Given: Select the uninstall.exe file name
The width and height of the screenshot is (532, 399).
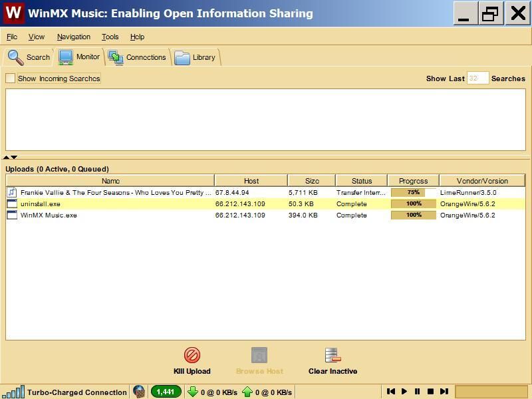Looking at the screenshot, I should (x=41, y=204).
